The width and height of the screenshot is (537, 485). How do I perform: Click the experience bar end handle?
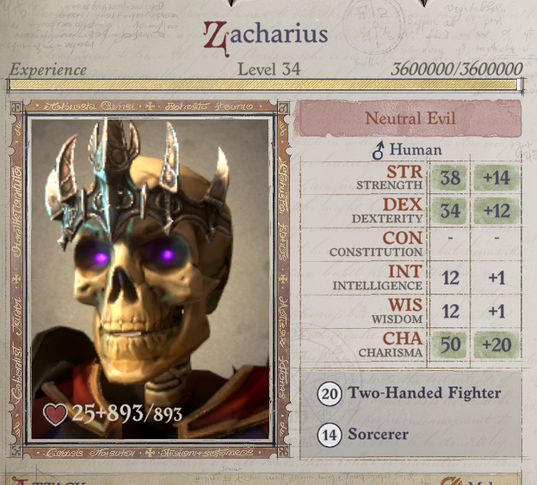coord(521,85)
